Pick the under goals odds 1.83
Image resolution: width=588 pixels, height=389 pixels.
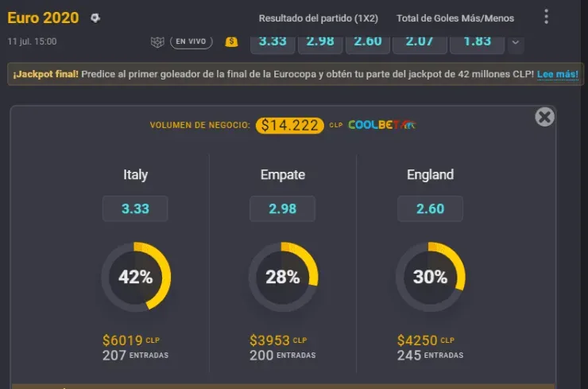pyautogui.click(x=477, y=41)
